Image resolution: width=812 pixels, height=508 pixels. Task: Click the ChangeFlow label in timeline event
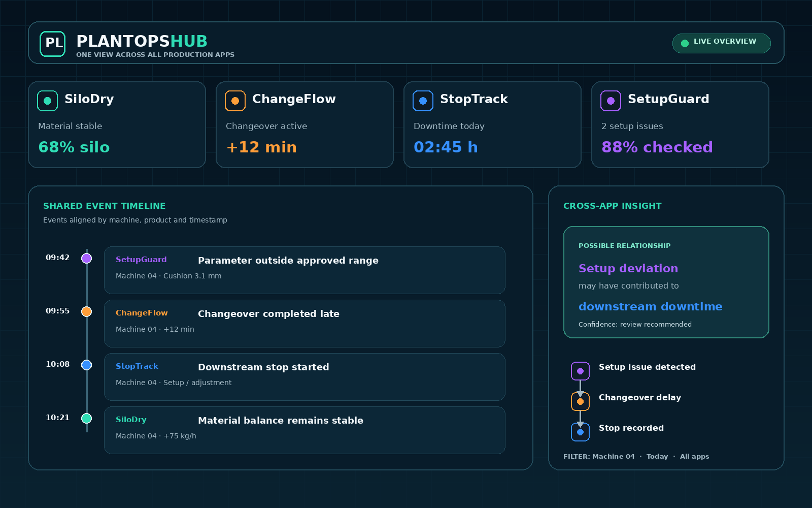click(142, 313)
